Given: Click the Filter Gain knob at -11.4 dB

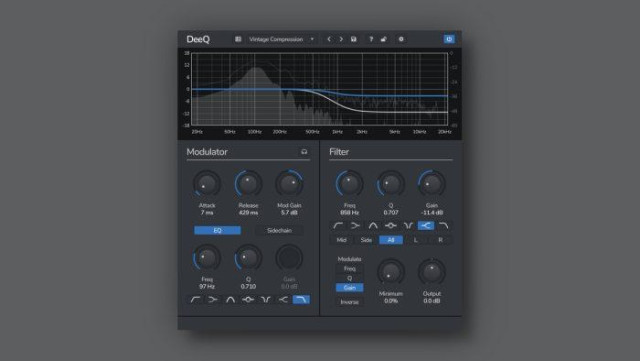Looking at the screenshot, I should point(432,184).
